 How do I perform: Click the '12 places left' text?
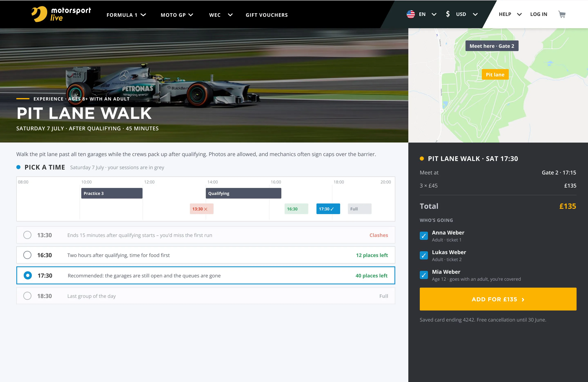tap(372, 255)
